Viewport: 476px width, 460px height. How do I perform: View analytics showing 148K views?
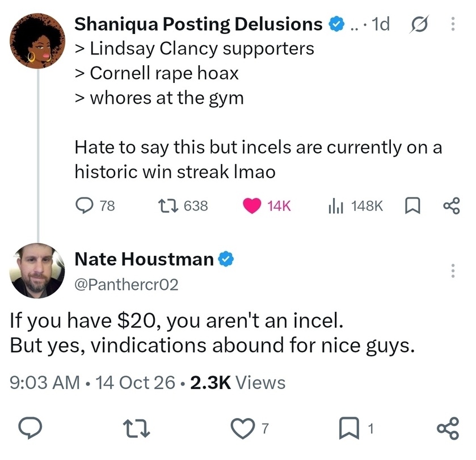point(356,205)
